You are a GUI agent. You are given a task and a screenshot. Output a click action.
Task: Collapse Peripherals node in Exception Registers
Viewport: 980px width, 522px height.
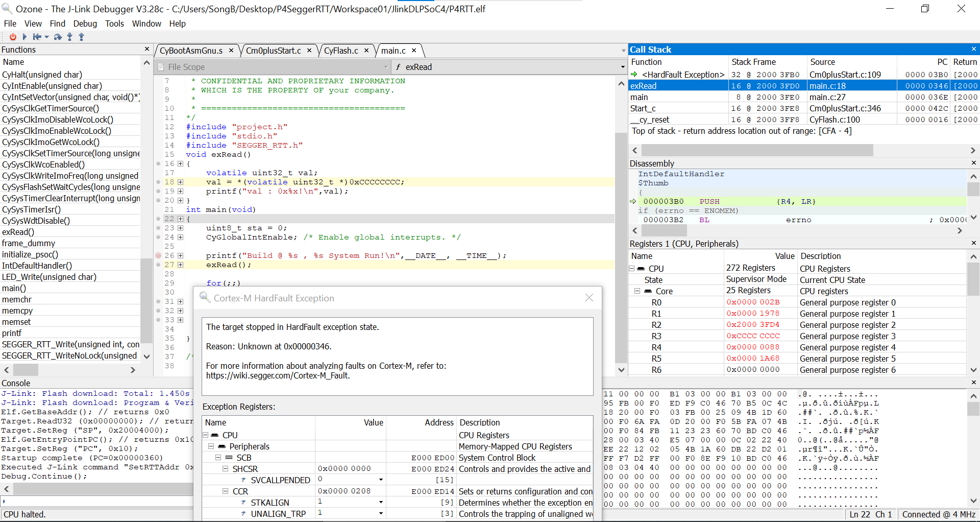[211, 446]
